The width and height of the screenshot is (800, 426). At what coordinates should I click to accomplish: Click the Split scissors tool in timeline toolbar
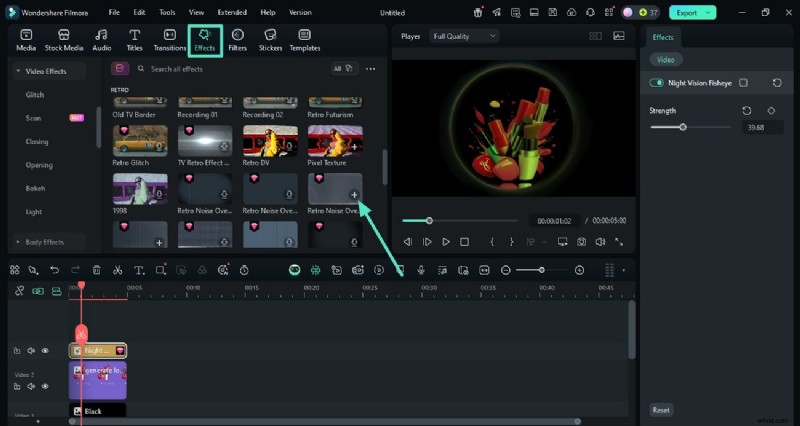[x=117, y=270]
